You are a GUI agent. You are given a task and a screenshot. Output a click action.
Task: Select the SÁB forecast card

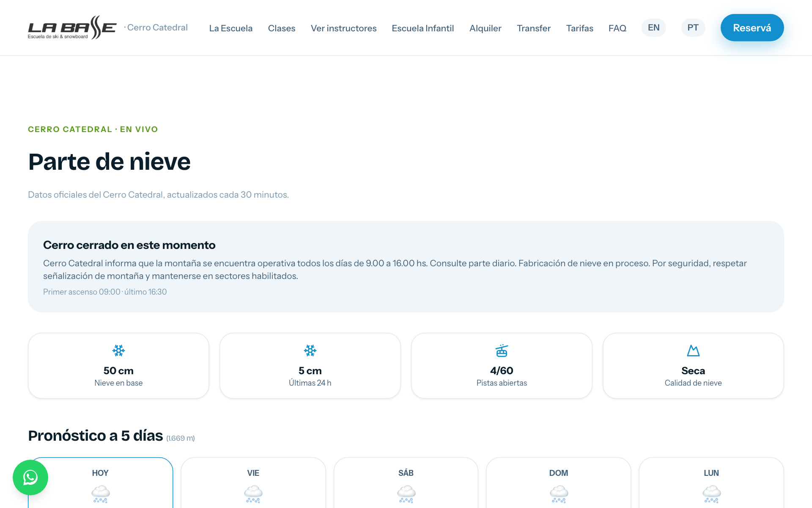(406, 483)
